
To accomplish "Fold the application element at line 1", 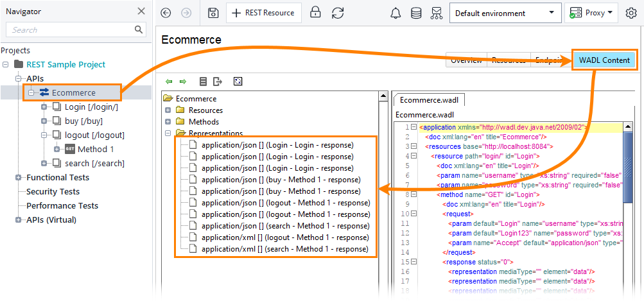I will [x=414, y=127].
